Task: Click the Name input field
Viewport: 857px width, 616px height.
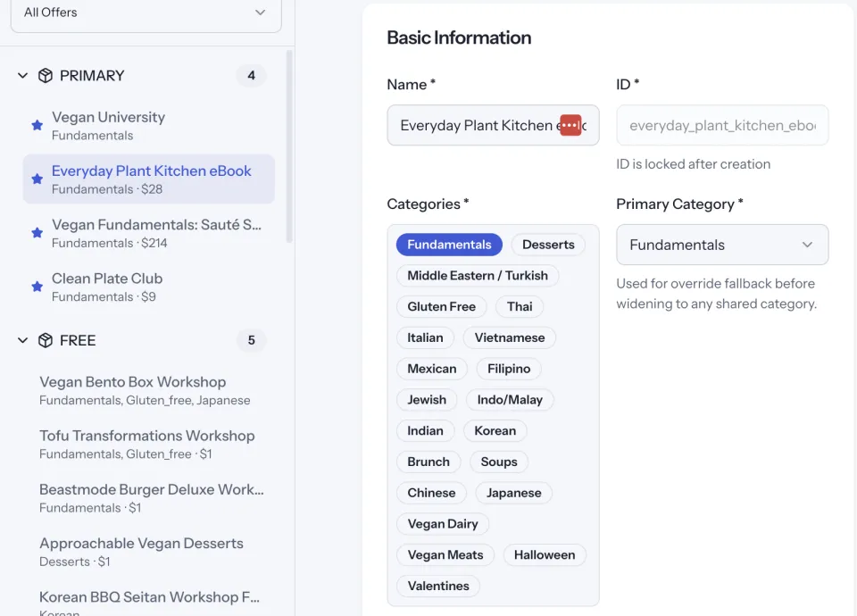Action: click(x=493, y=125)
